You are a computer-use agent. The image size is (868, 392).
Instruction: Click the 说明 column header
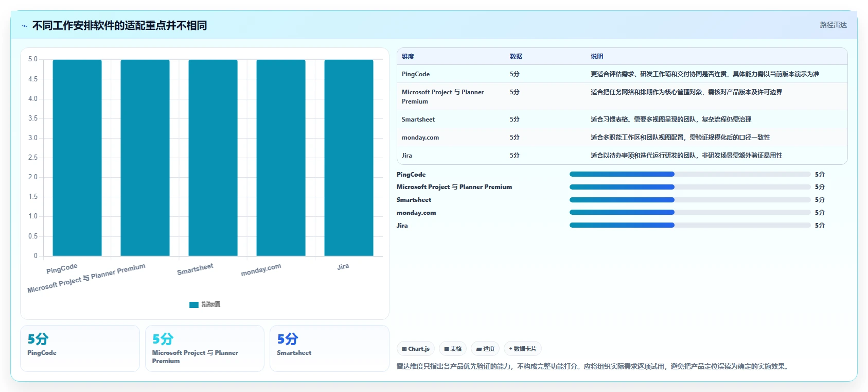(597, 57)
